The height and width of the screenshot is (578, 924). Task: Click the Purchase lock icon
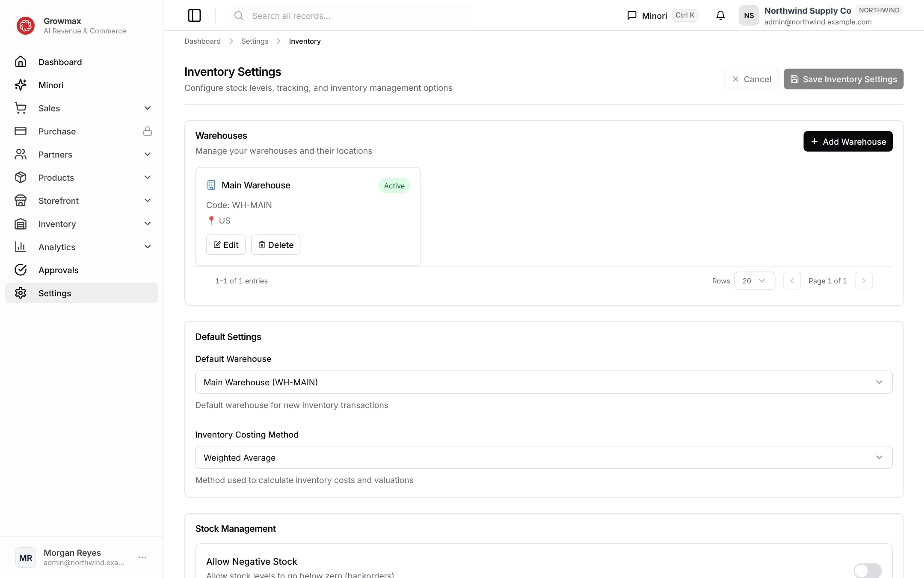[148, 131]
